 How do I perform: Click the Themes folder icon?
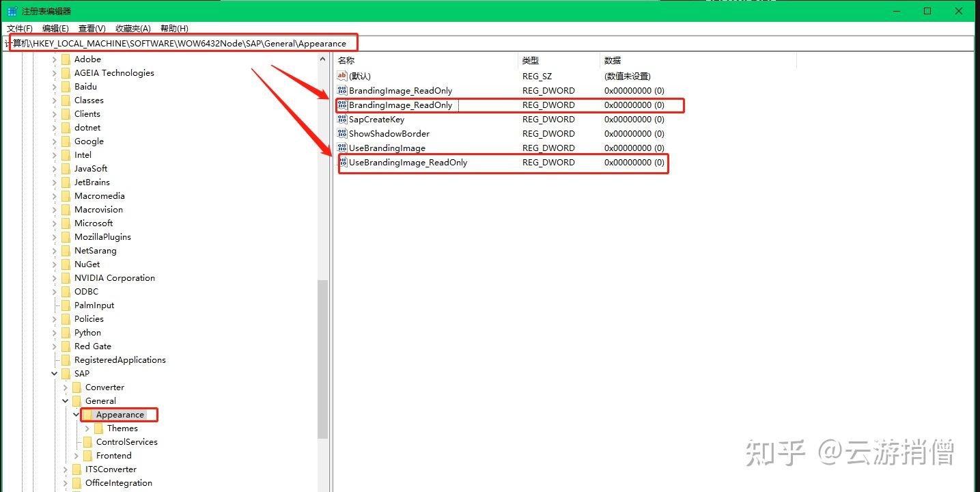(98, 428)
